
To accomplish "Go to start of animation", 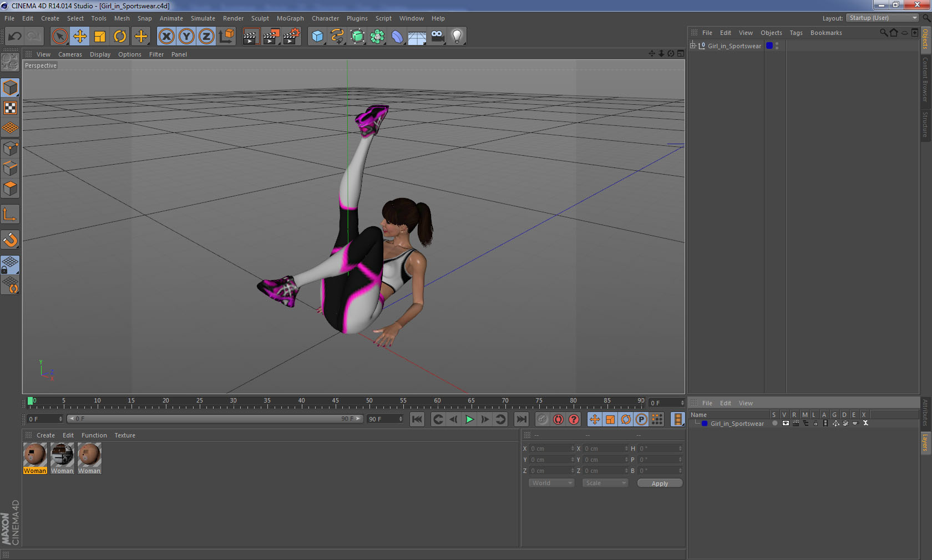I will [417, 419].
